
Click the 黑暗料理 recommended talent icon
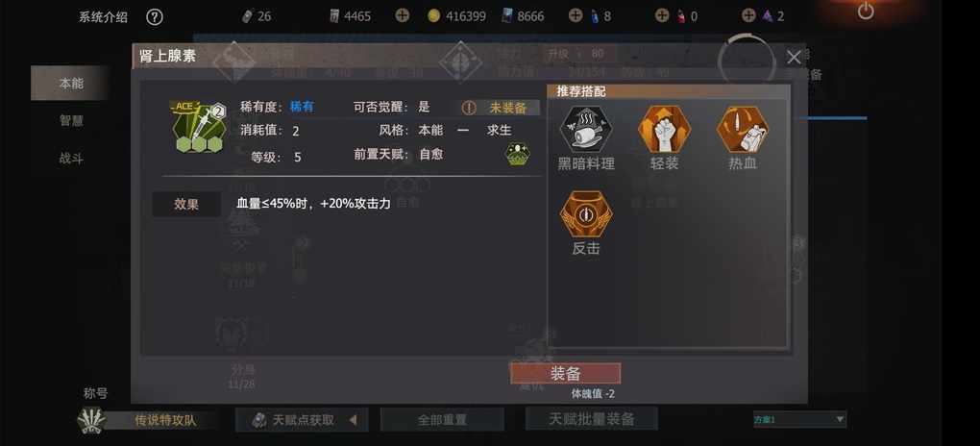click(x=586, y=130)
